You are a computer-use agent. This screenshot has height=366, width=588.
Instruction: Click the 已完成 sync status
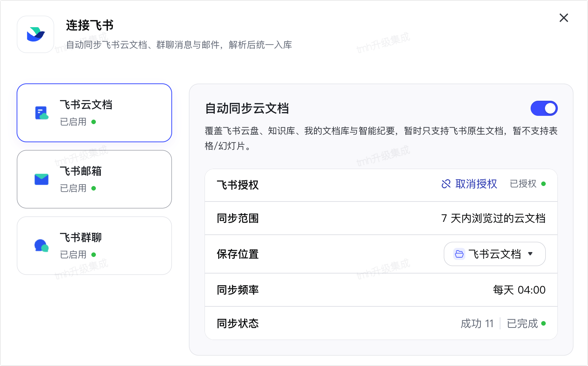tap(522, 323)
